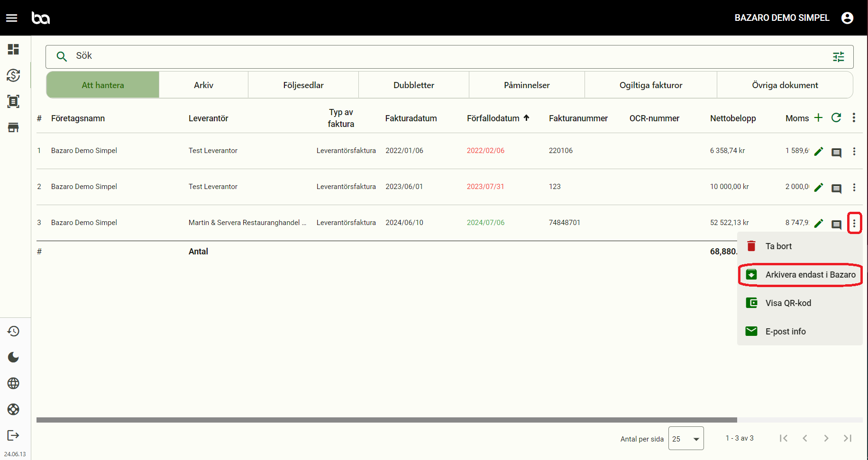
Task: Open the search filter settings icon
Action: (839, 57)
